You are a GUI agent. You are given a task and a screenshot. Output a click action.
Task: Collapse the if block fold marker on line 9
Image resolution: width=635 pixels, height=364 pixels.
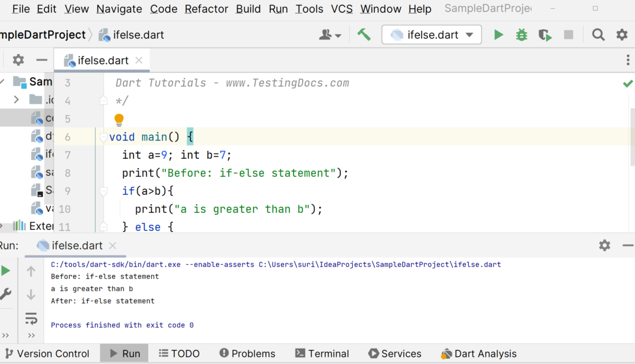103,191
